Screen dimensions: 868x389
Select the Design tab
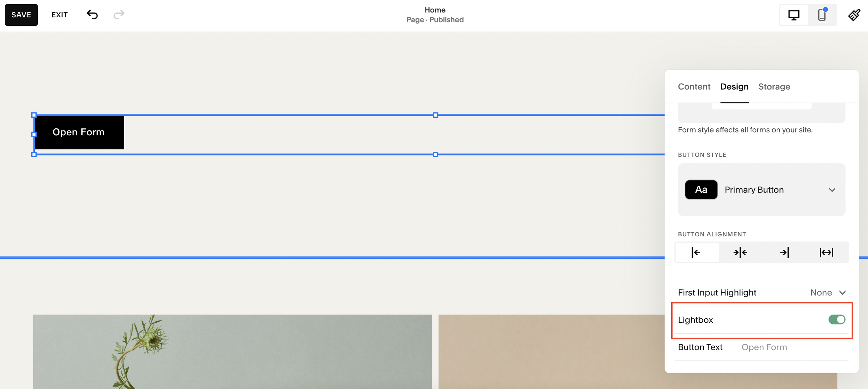pyautogui.click(x=734, y=86)
